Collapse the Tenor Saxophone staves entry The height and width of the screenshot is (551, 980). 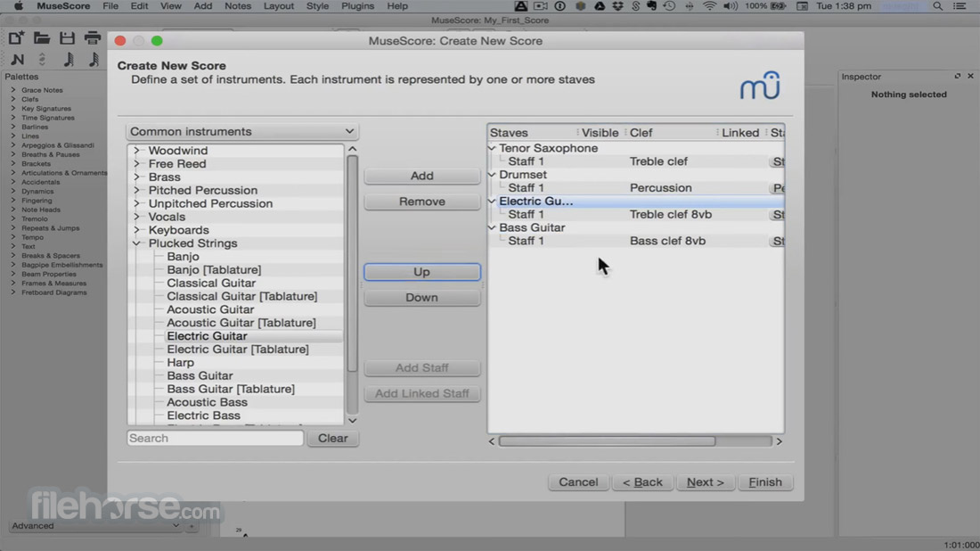point(493,148)
